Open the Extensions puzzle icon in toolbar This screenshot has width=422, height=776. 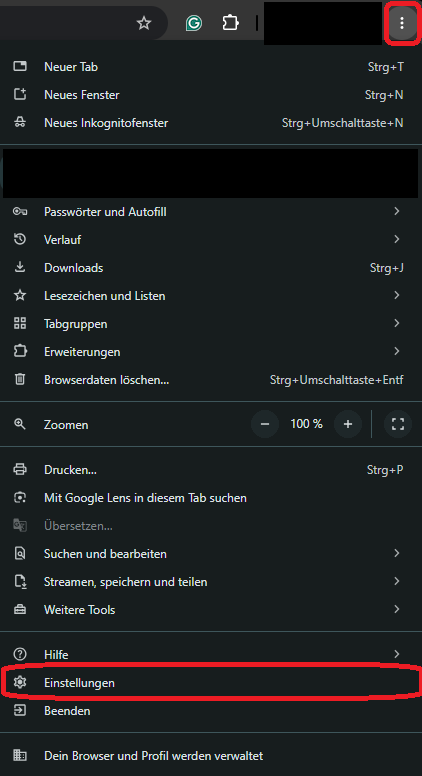231,23
